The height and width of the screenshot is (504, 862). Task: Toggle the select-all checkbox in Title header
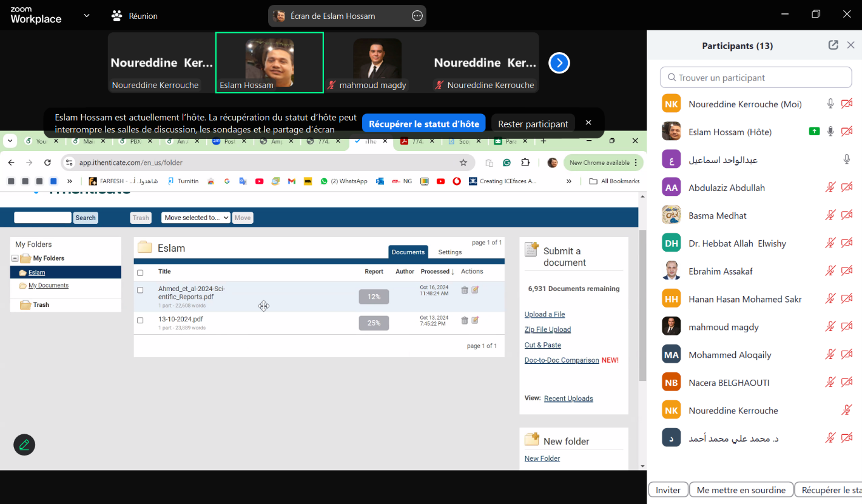coord(140,272)
